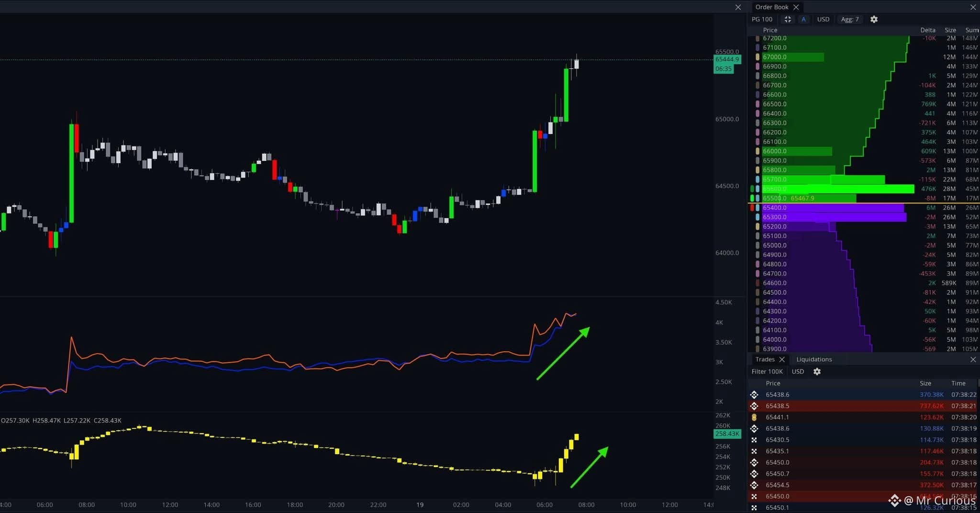Click the exchange icon beside 65438.5 trade
Viewport: 980px width, 513px height.
pyautogui.click(x=754, y=406)
